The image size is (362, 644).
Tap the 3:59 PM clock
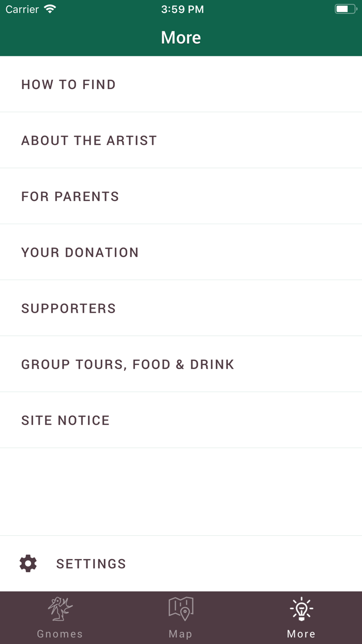point(182,9)
